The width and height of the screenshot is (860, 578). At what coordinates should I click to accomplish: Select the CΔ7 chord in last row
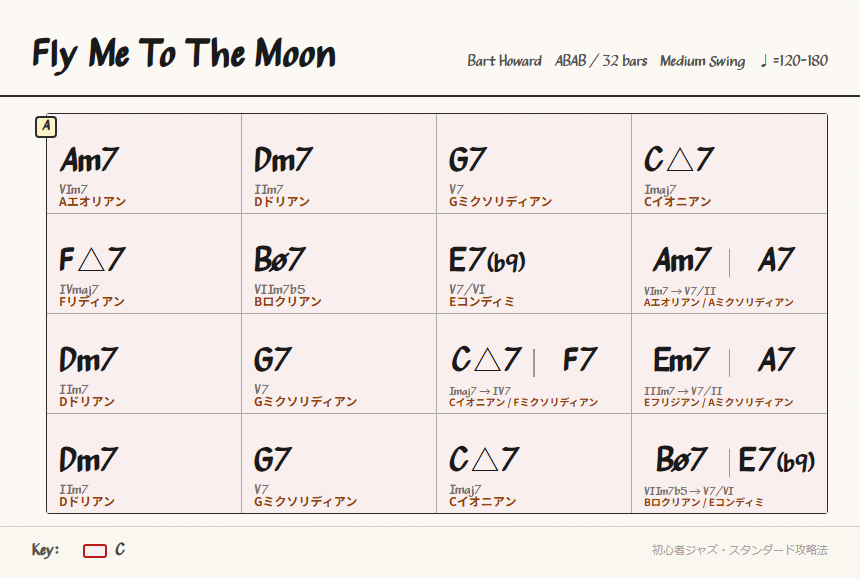(484, 460)
